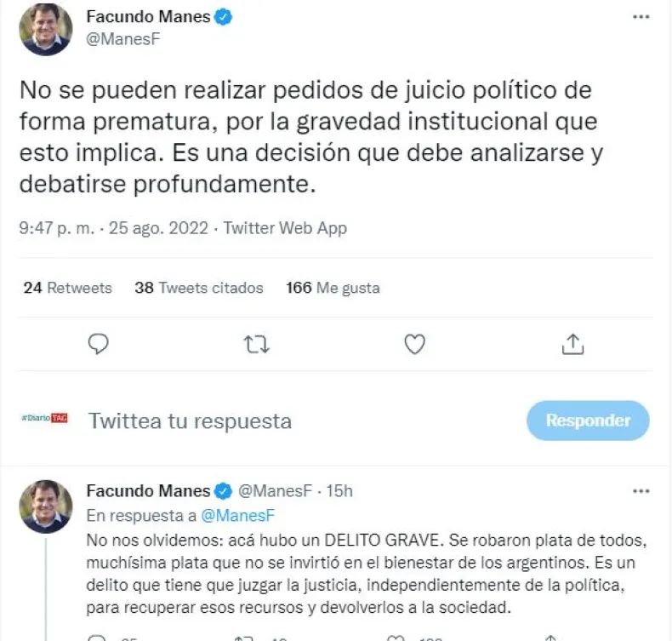The image size is (672, 641).
Task: Like the tweet with heart icon
Action: 414,344
